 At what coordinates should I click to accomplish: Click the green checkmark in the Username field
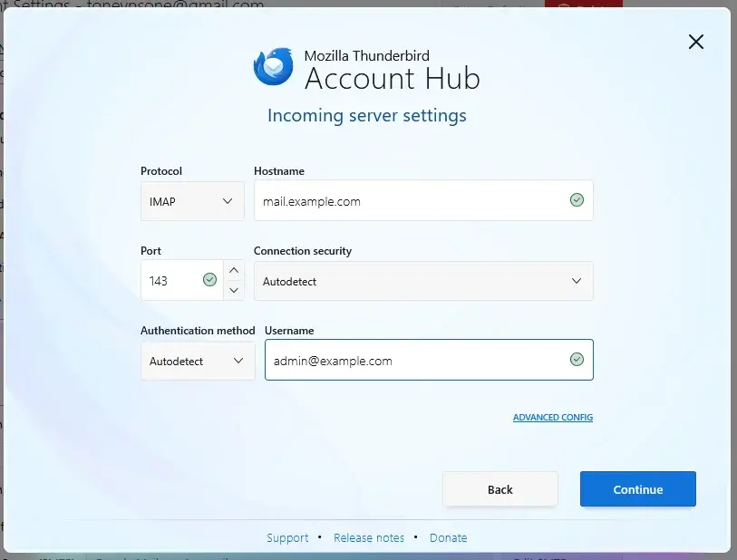(x=577, y=359)
